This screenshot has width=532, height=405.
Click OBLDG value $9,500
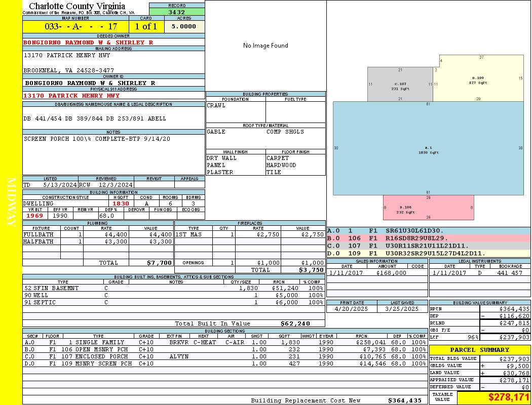click(x=518, y=366)
